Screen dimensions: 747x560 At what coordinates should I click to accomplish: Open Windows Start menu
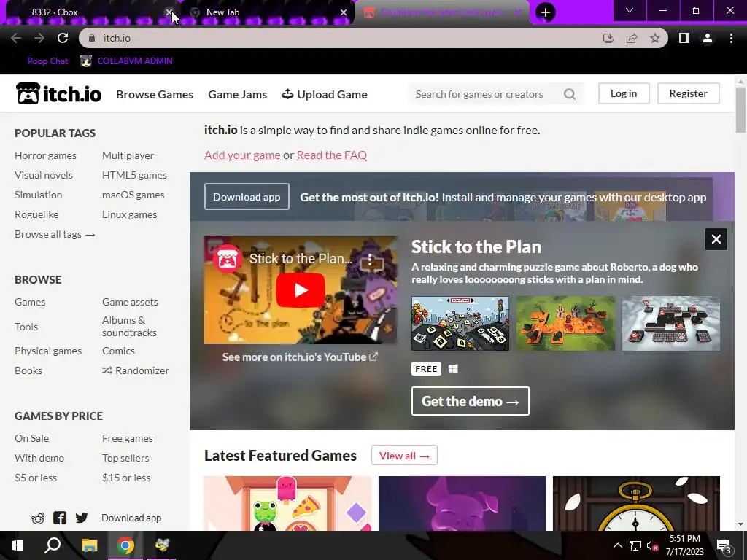click(x=18, y=545)
